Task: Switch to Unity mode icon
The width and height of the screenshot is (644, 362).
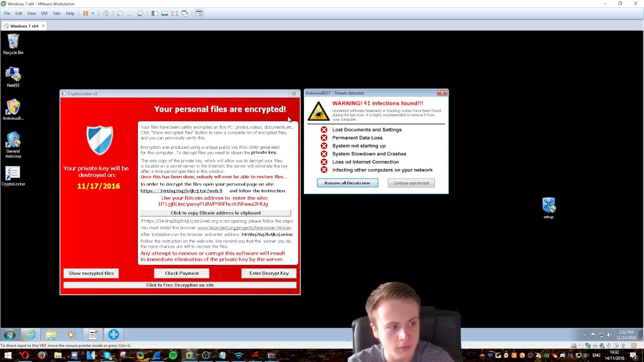Action: (x=185, y=14)
